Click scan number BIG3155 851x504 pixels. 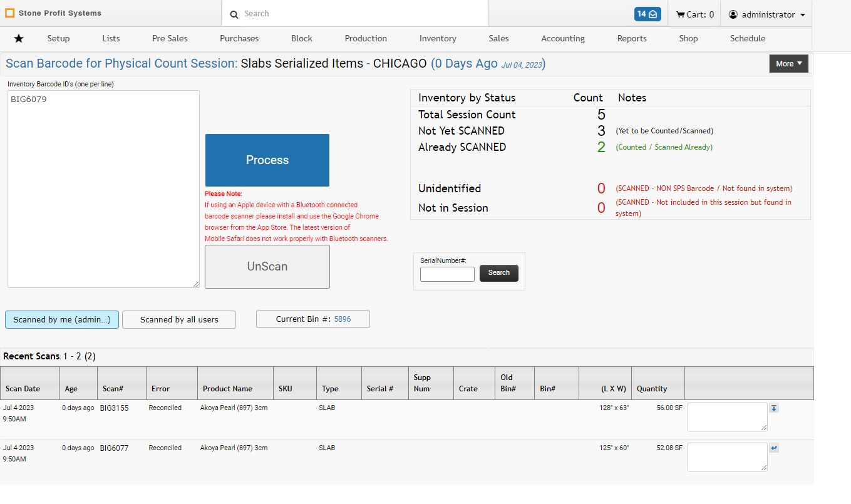point(115,408)
